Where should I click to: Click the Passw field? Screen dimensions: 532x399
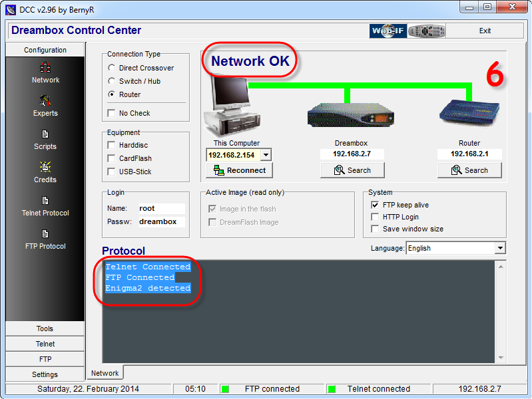(x=162, y=221)
